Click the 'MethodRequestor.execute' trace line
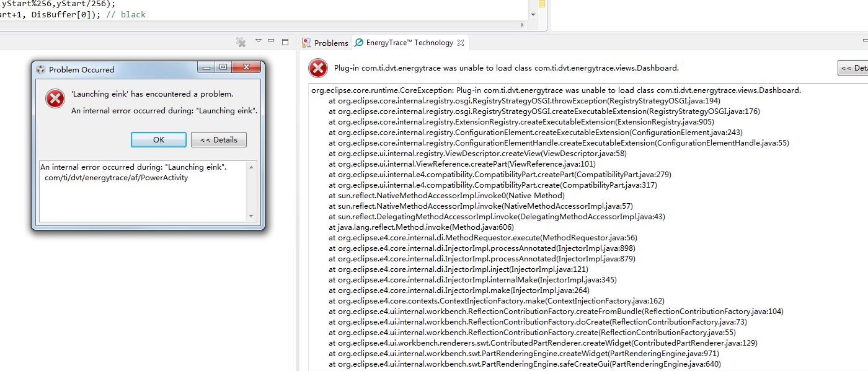 pos(483,238)
